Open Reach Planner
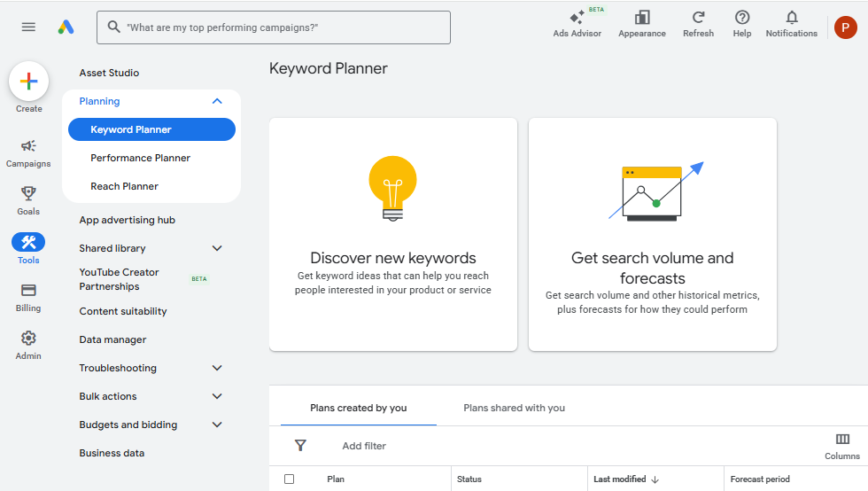The height and width of the screenshot is (491, 868). (x=125, y=186)
